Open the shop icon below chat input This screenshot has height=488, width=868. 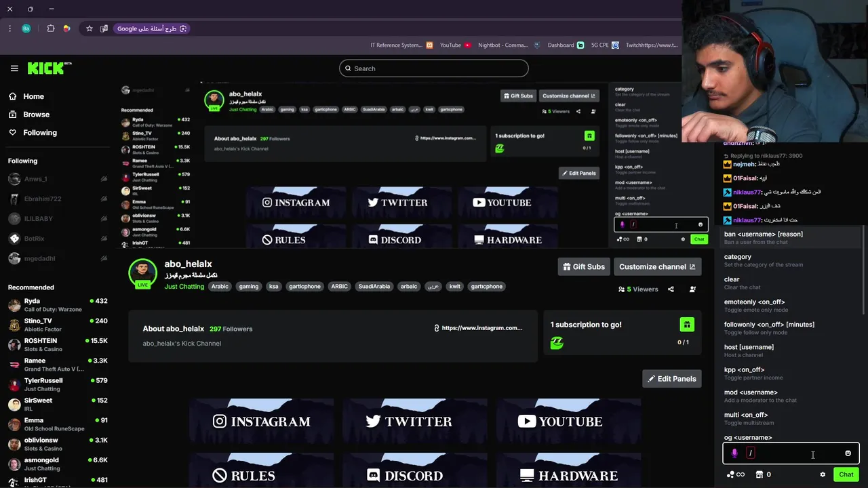pos(759,474)
